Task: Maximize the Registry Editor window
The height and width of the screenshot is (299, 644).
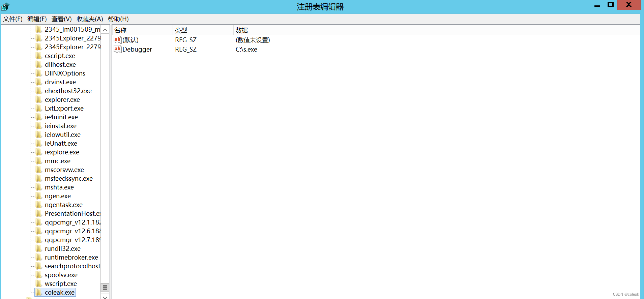Action: pos(611,5)
